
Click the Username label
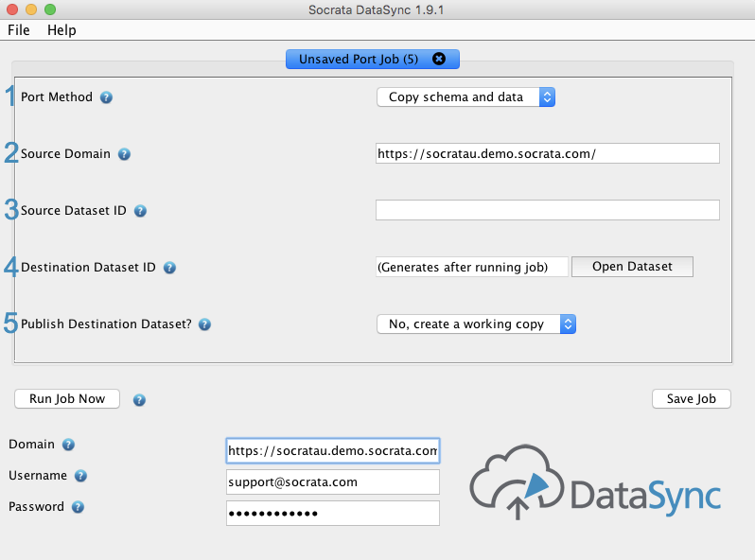(x=38, y=475)
